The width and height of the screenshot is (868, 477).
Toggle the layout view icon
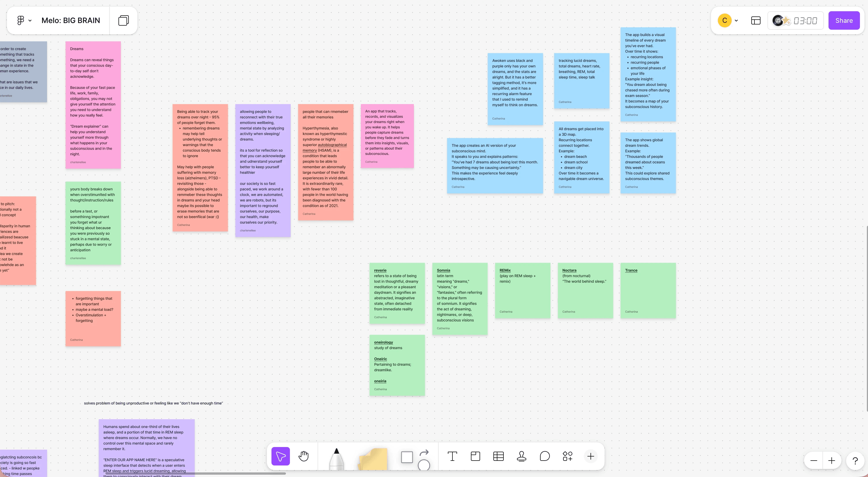(756, 20)
